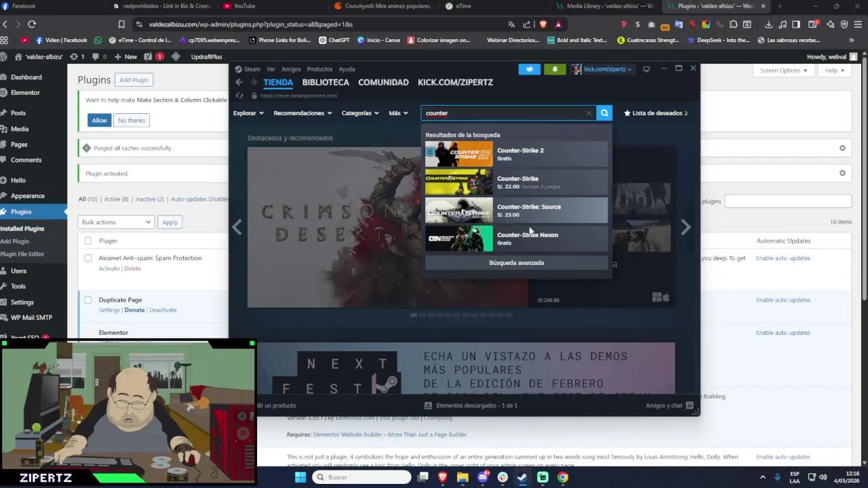868x488 pixels.
Task: Show hidden bookmarks chevron
Action: (x=852, y=40)
